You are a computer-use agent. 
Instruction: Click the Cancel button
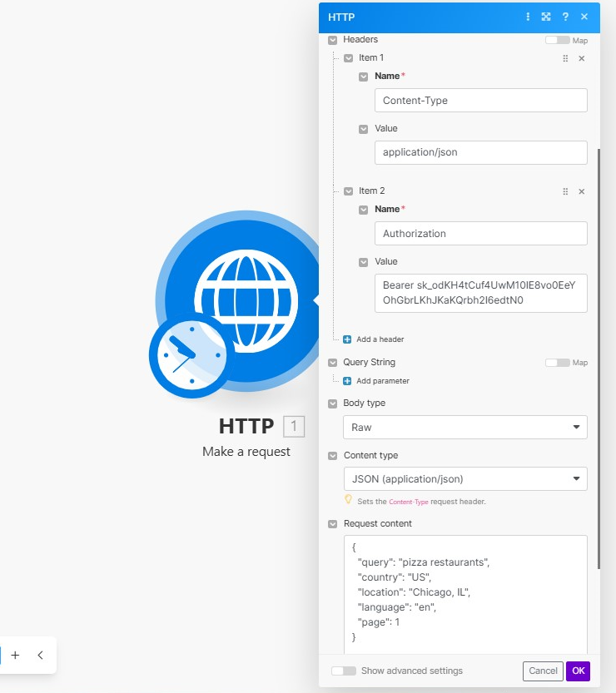tap(543, 671)
